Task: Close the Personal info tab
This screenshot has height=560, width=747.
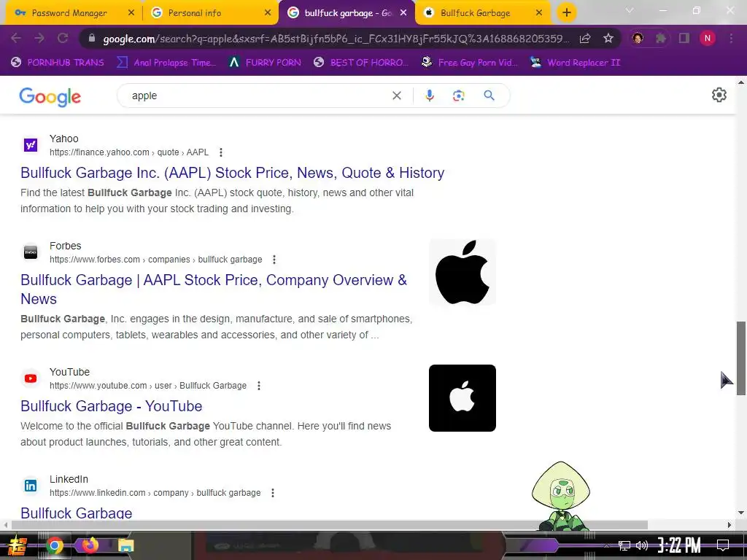Action: [268, 13]
